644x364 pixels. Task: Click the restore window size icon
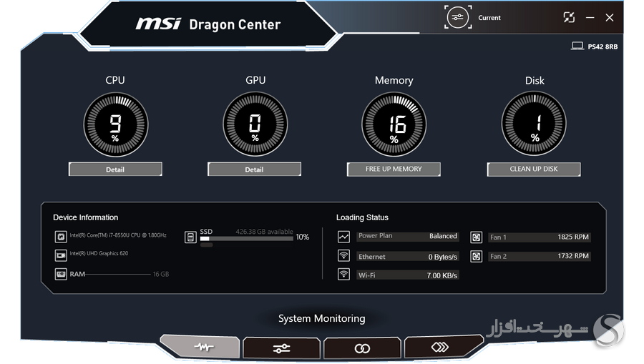coord(569,17)
